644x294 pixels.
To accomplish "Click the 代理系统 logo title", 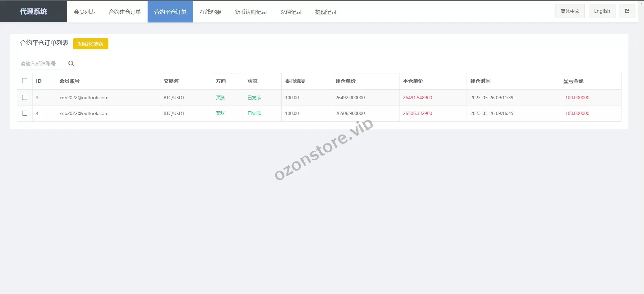I will tap(34, 11).
